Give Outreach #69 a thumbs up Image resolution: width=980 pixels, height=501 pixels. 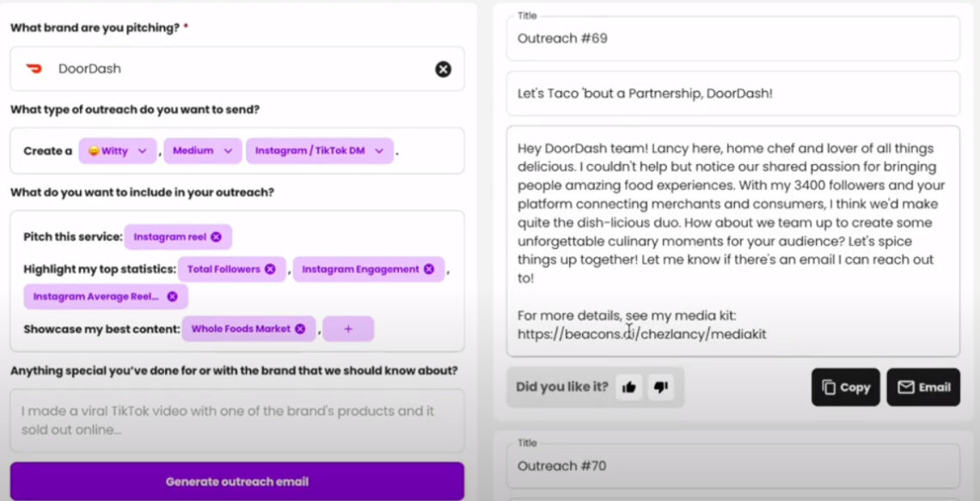tap(628, 387)
